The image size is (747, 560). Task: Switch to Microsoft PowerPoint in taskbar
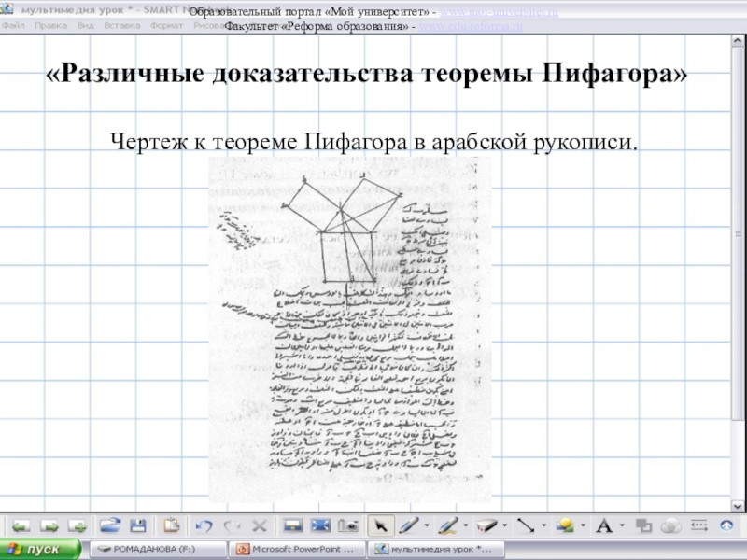(x=296, y=550)
